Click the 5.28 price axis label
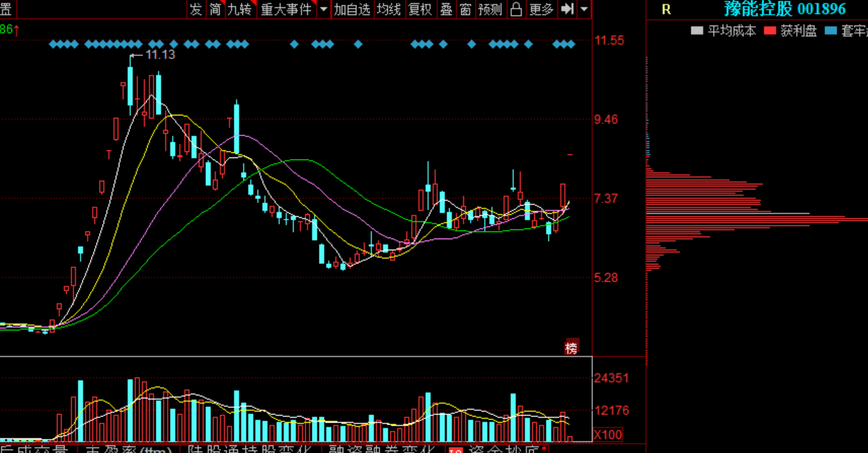The width and height of the screenshot is (868, 453). 606,278
